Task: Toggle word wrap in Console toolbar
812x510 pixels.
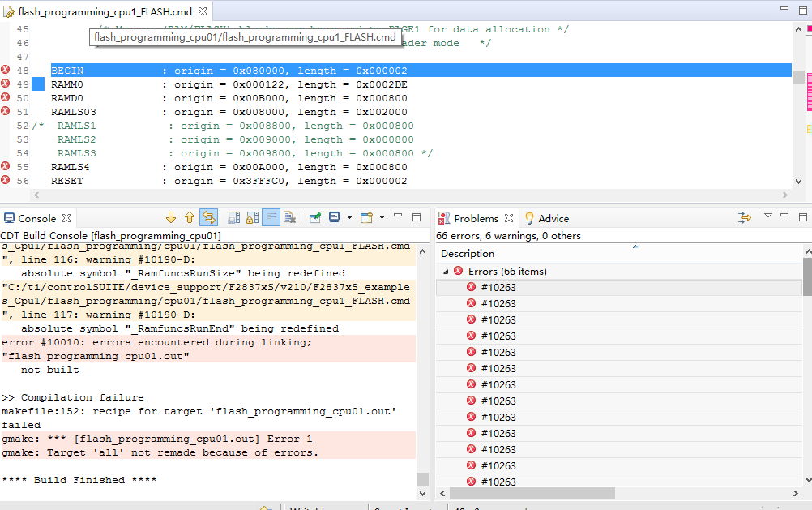Action: (x=271, y=217)
